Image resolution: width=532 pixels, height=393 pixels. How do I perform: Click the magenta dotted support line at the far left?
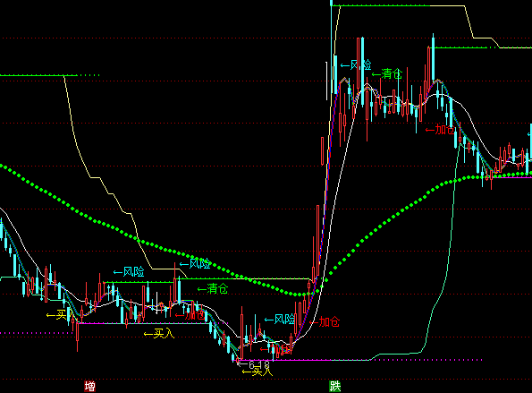click(37, 333)
